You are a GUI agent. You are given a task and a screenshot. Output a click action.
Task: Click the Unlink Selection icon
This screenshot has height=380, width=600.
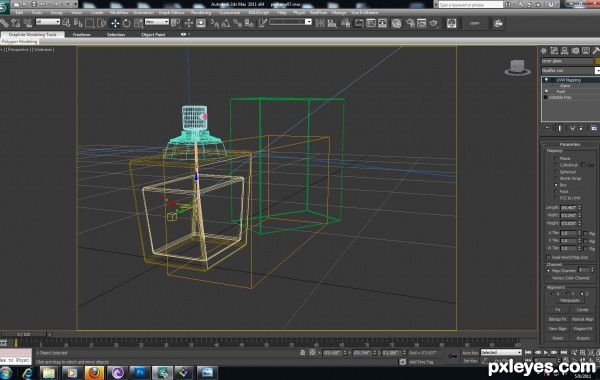16,23
